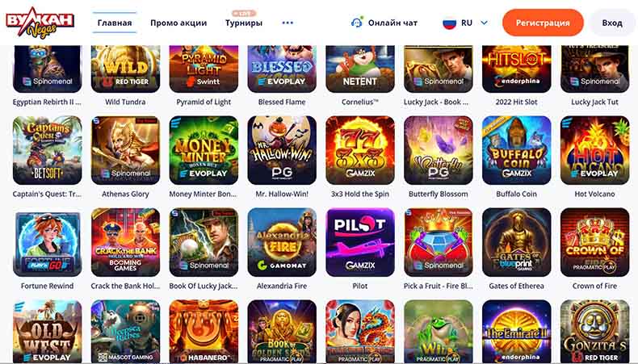The width and height of the screenshot is (638, 364).
Task: Click the Russian flag icon
Action: coord(449,23)
